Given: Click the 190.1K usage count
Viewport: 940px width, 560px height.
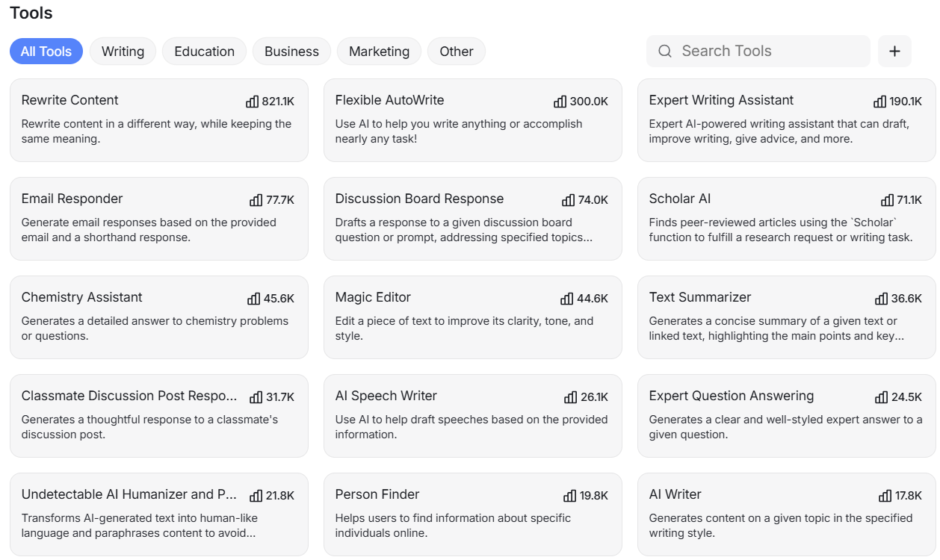Looking at the screenshot, I should coord(906,102).
